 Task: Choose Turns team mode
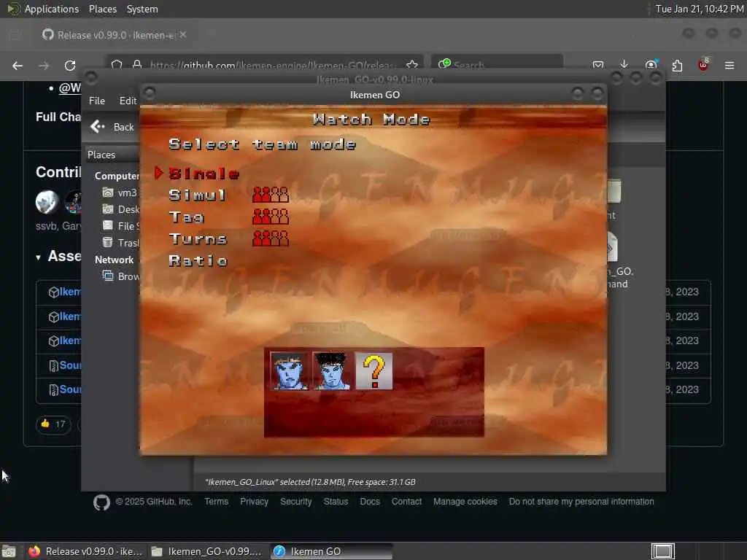198,238
